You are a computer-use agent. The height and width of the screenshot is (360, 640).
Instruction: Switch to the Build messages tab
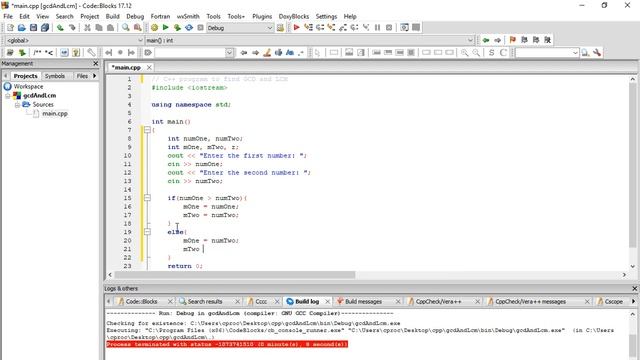pyautogui.click(x=363, y=302)
